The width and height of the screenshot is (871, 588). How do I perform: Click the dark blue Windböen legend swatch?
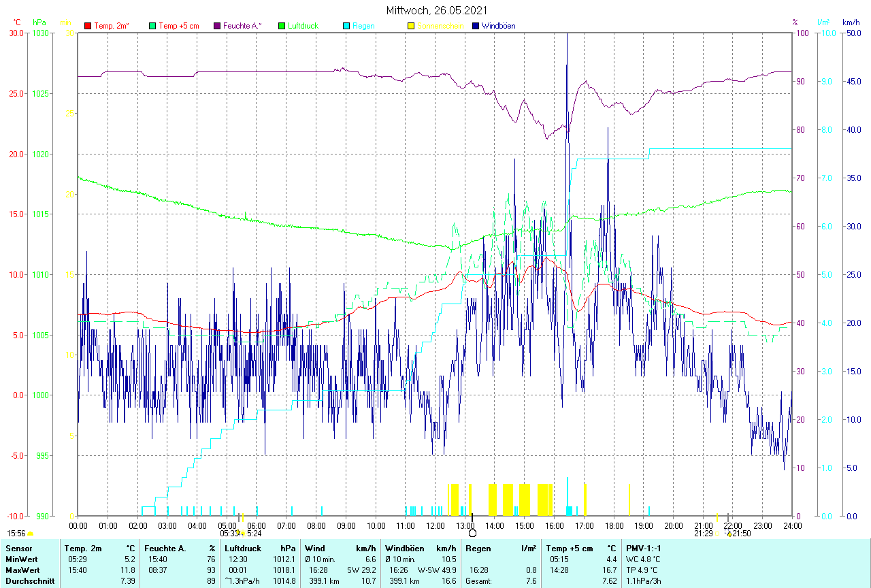[x=476, y=26]
